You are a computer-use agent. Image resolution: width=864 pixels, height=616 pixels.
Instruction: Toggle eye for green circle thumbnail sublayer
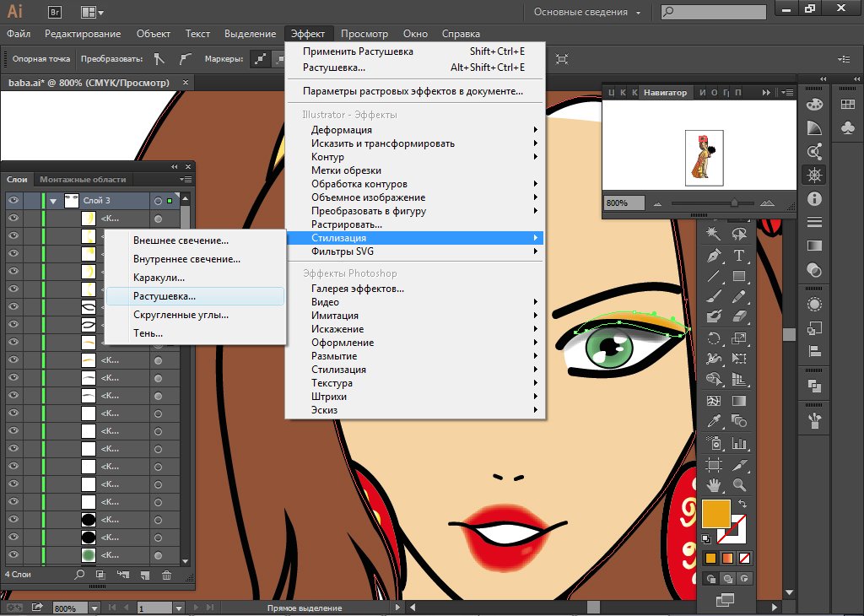click(x=13, y=554)
